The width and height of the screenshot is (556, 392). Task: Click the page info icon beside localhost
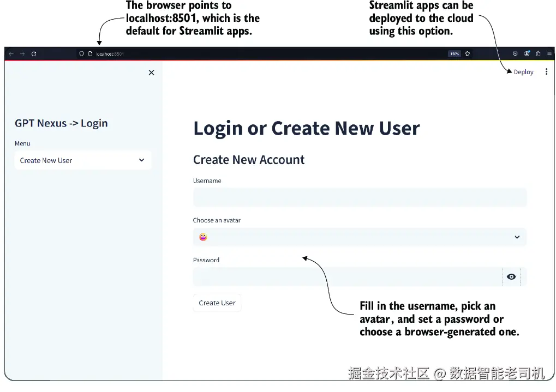(90, 54)
